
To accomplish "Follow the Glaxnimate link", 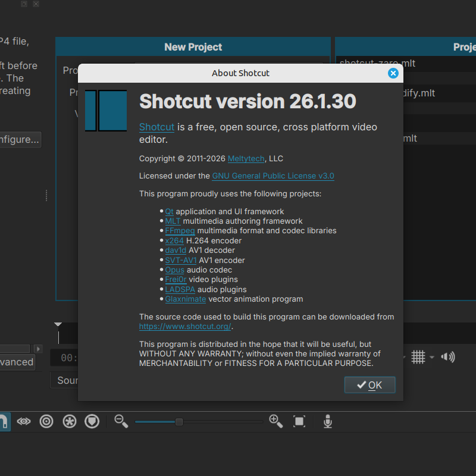I will pos(186,299).
